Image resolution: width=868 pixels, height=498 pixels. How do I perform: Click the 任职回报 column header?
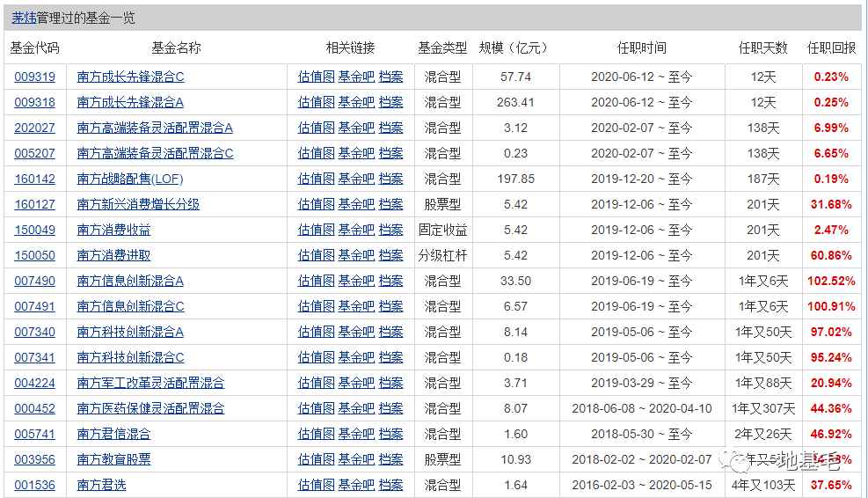[x=831, y=48]
